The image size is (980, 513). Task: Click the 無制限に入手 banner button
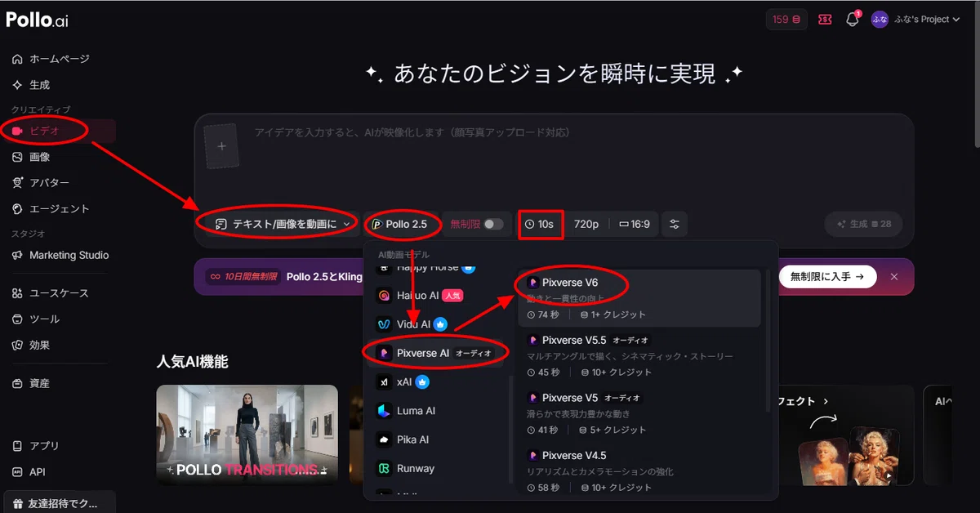(x=828, y=277)
